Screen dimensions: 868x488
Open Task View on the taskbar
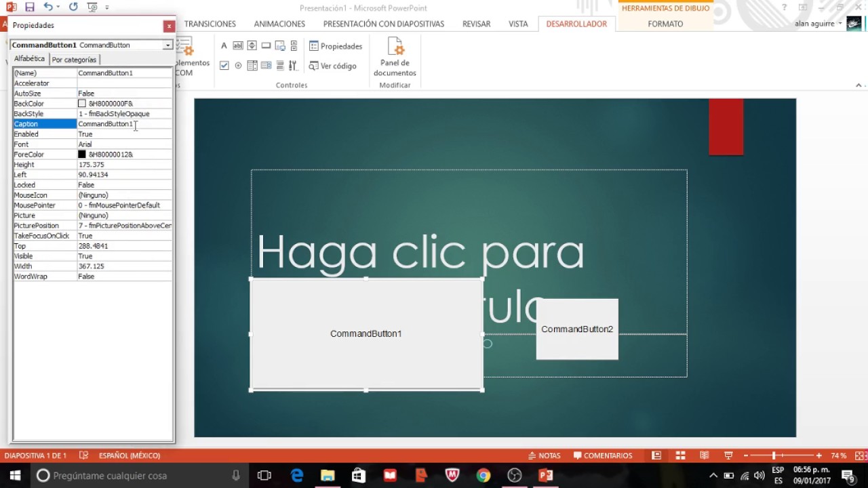[264, 476]
